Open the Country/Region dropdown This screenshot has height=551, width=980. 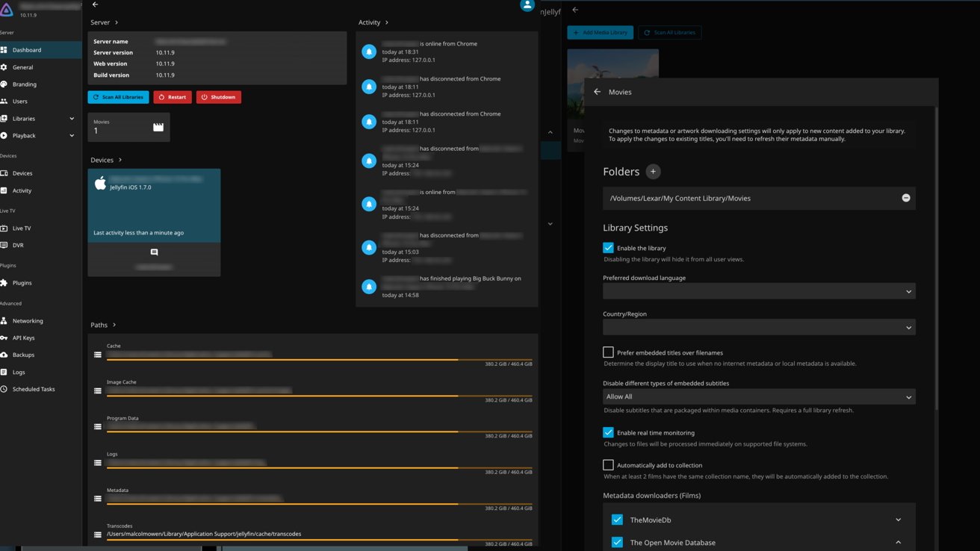[759, 327]
